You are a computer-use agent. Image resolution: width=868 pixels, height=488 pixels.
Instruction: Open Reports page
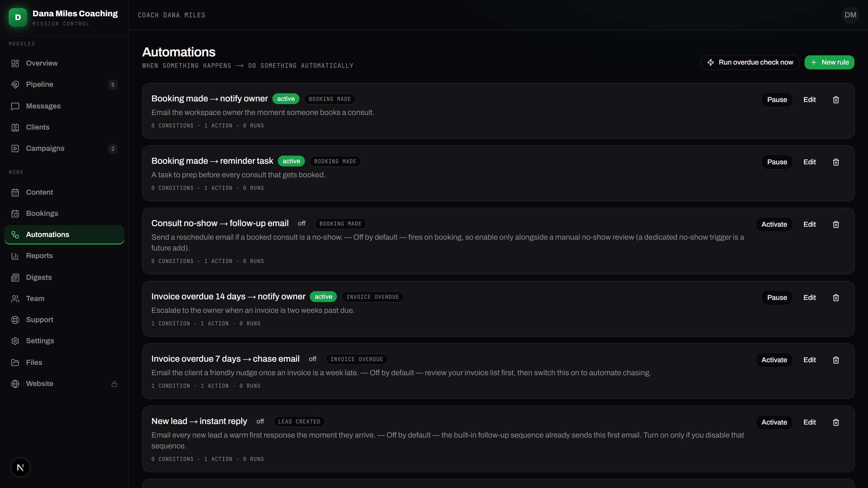[64, 256]
